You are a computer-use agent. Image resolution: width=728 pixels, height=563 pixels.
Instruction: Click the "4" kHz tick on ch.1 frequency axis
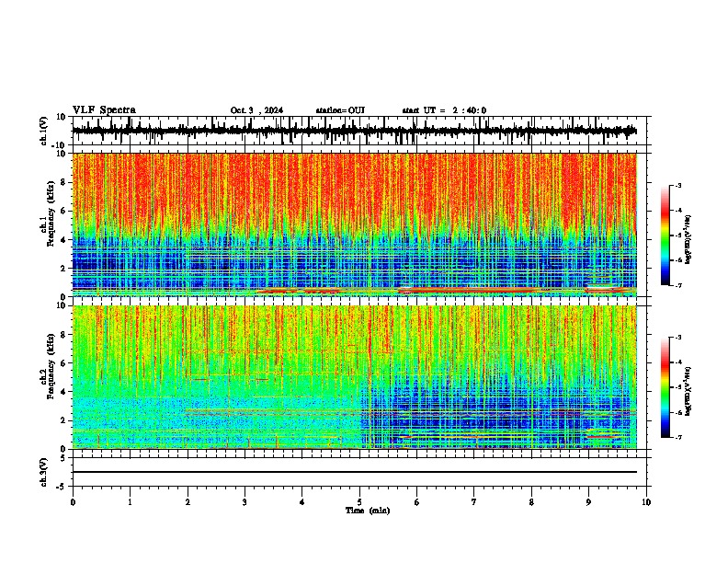pos(65,240)
